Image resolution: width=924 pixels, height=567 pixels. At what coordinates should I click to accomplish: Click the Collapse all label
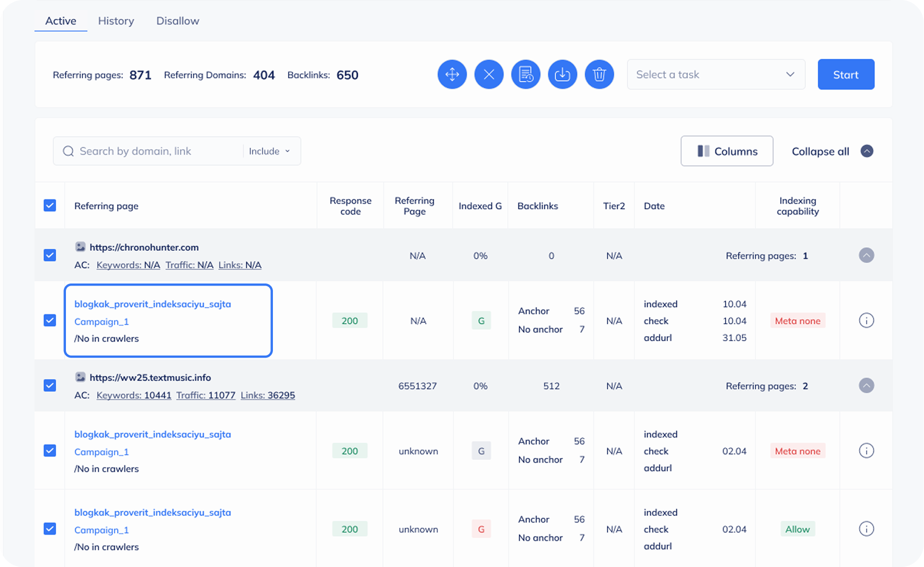(x=820, y=152)
